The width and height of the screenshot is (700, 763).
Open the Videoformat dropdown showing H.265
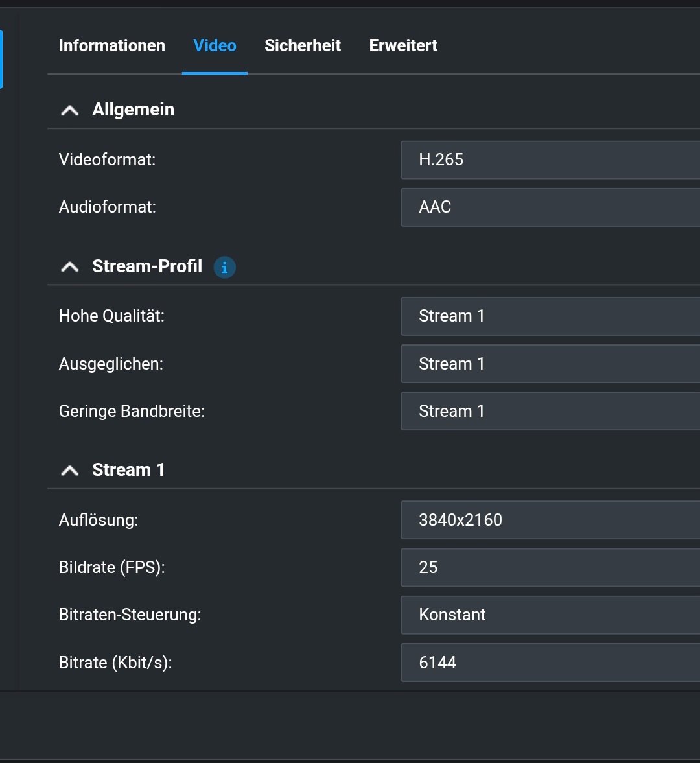coord(550,159)
